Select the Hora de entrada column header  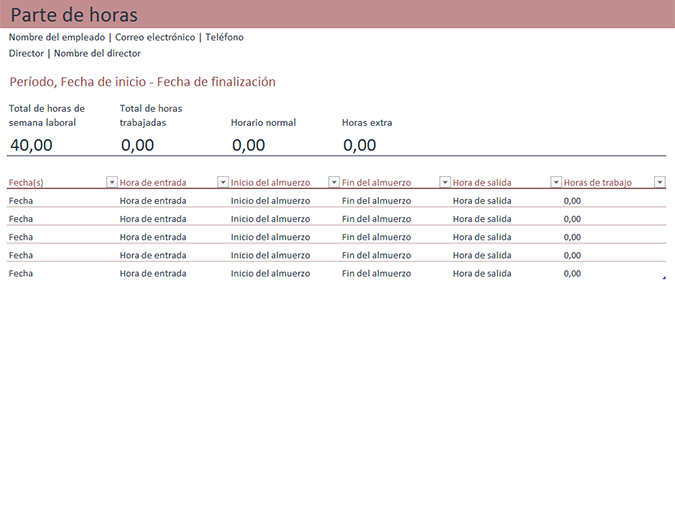tap(153, 183)
